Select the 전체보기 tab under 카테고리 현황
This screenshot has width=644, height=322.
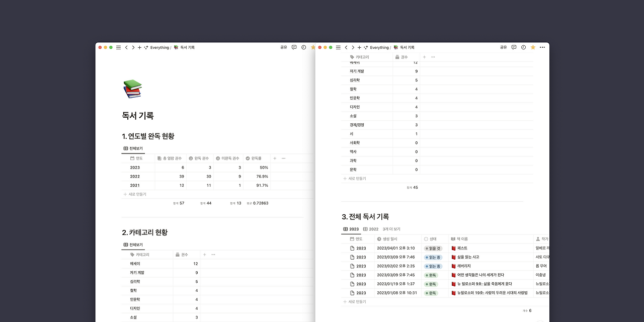133,245
